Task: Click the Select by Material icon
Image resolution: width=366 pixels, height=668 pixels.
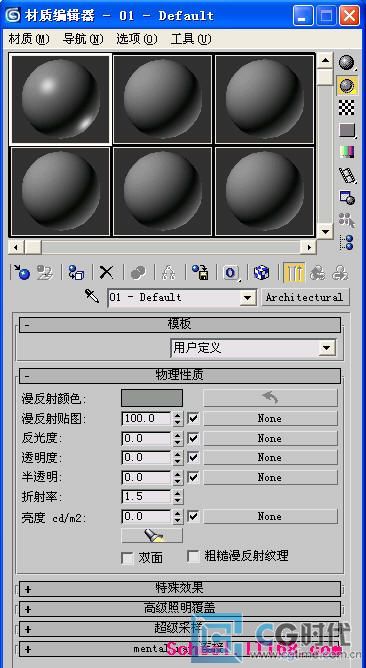Action: click(x=346, y=220)
